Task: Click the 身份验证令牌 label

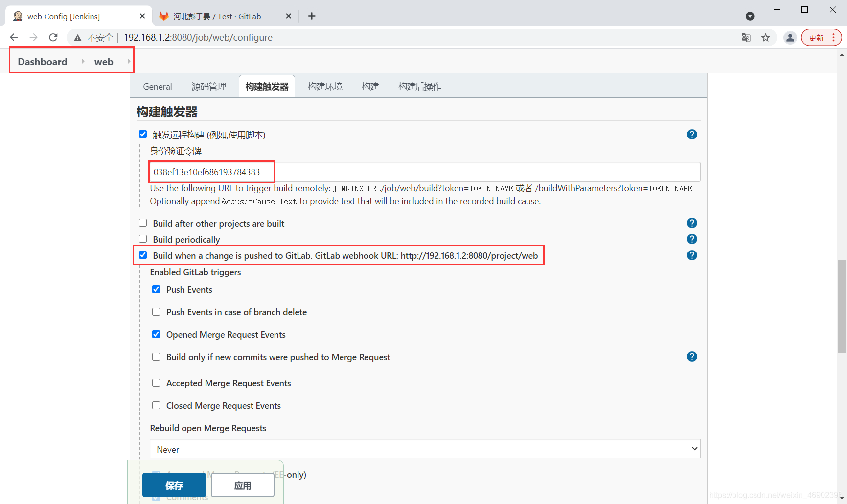Action: point(176,151)
